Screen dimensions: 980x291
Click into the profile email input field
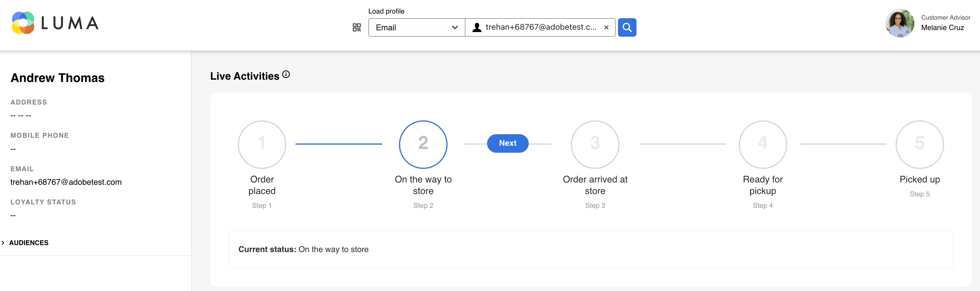(541, 27)
